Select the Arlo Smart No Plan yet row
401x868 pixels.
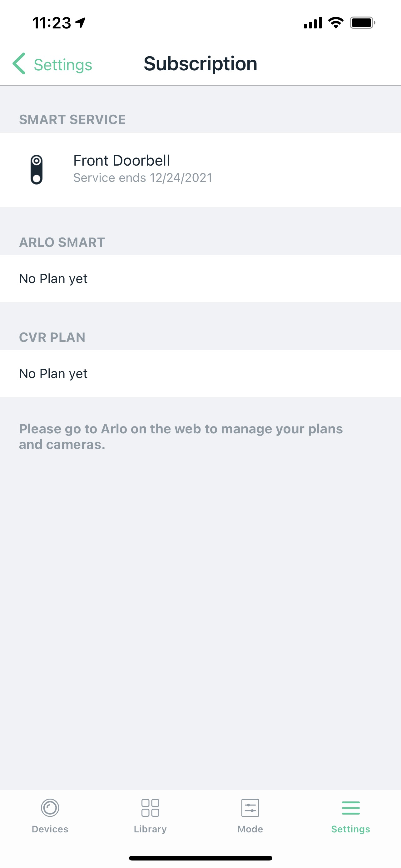(200, 279)
